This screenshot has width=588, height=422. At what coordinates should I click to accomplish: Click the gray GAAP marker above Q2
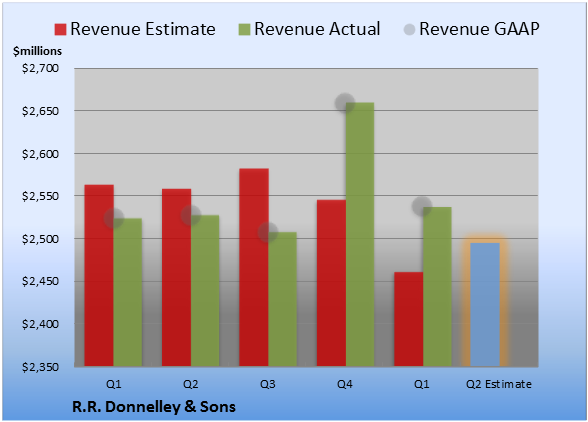(191, 215)
